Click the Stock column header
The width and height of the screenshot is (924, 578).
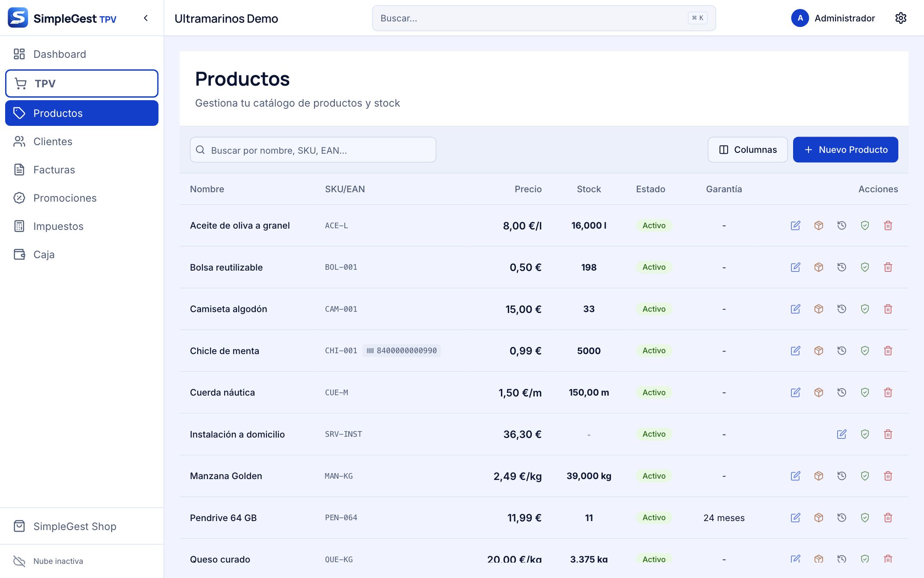point(589,189)
